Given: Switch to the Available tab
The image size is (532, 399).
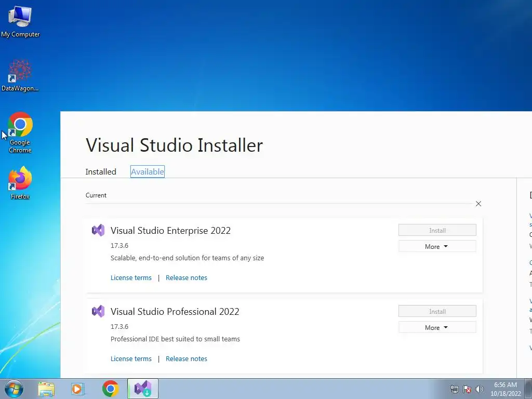Looking at the screenshot, I should coord(147,171).
